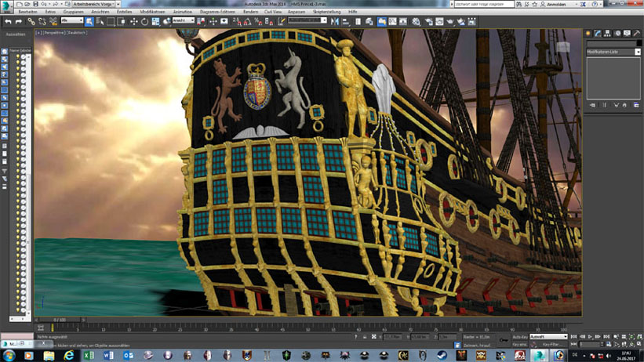The image size is (644, 362).
Task: Open the Rendered Frame Window
Action: pos(439,21)
